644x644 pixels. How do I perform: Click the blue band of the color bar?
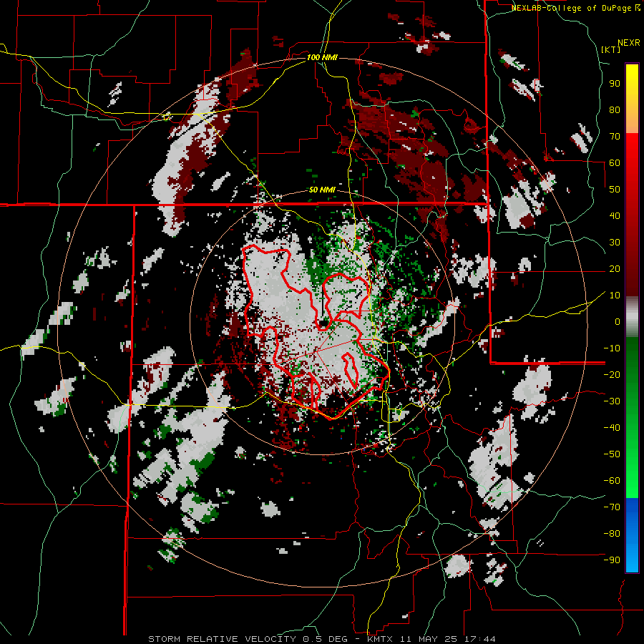(x=632, y=535)
